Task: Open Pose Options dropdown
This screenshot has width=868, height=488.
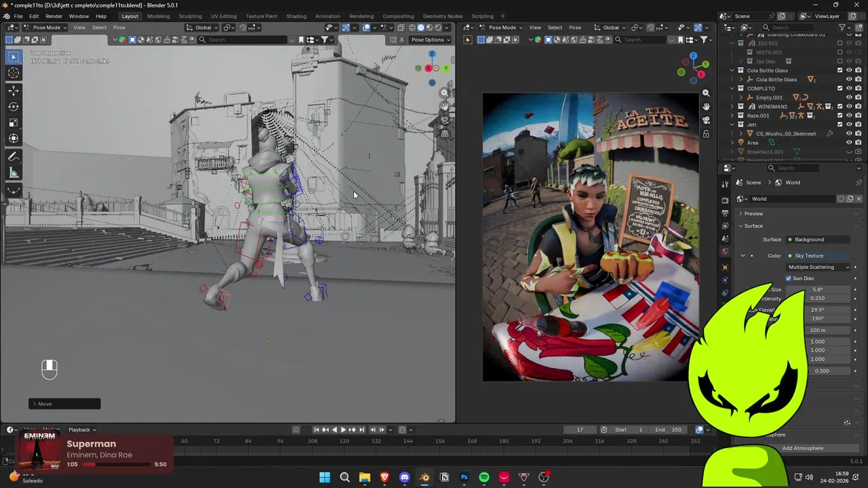Action: click(431, 39)
